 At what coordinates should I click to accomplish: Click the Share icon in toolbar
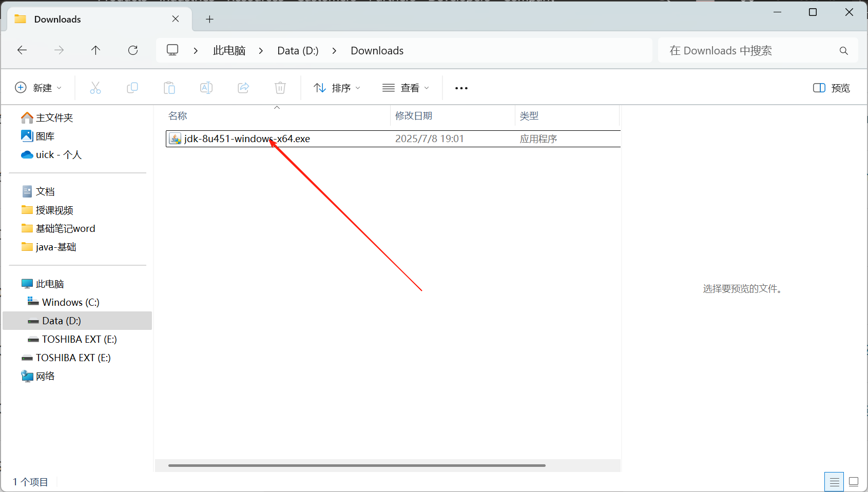point(243,87)
